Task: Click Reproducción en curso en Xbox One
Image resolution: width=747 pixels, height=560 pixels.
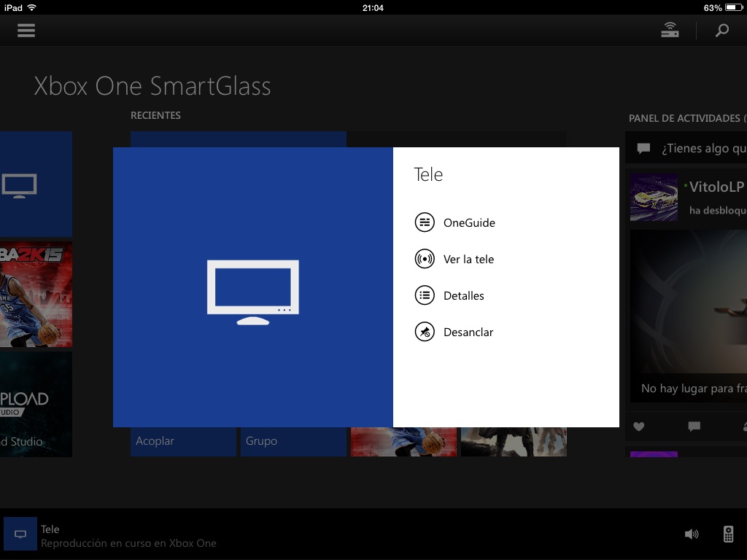Action: [x=128, y=543]
